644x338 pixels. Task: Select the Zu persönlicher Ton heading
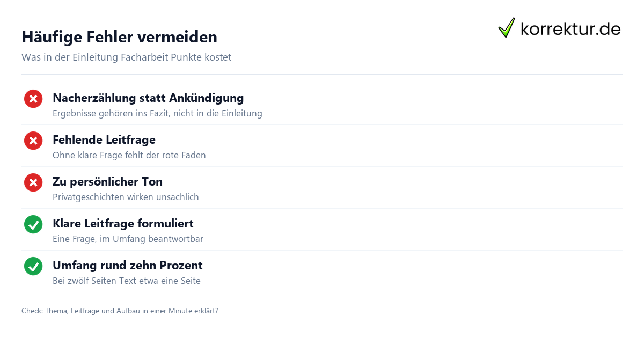[107, 182]
